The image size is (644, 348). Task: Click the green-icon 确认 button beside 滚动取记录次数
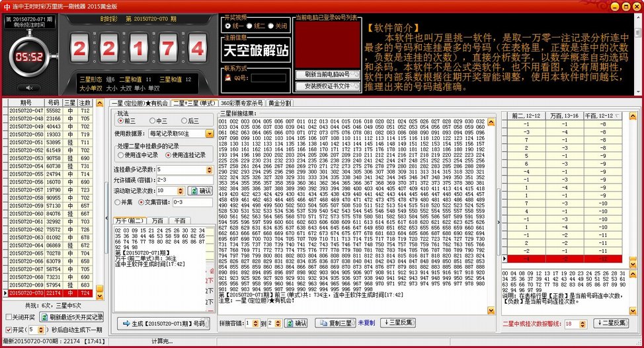tap(200, 191)
